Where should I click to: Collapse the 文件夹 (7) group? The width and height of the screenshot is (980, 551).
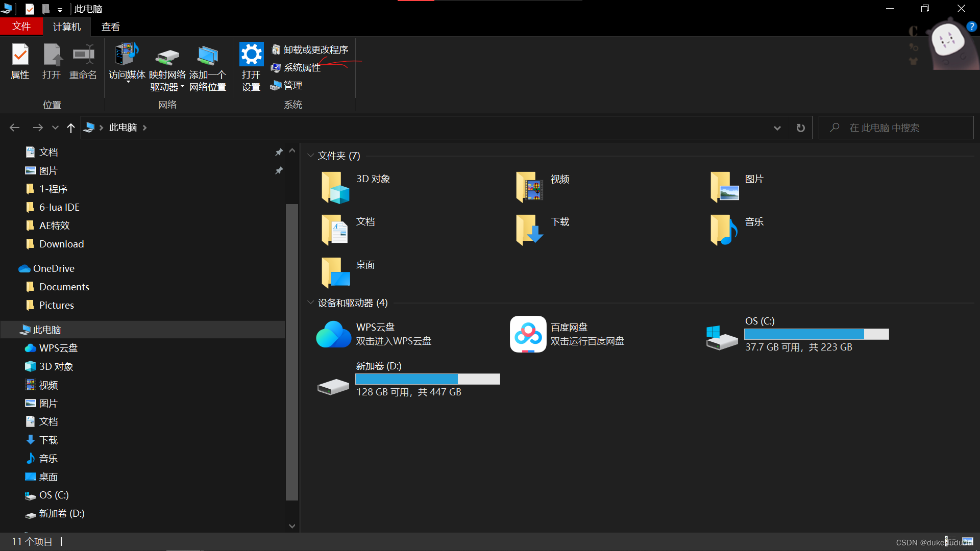310,156
